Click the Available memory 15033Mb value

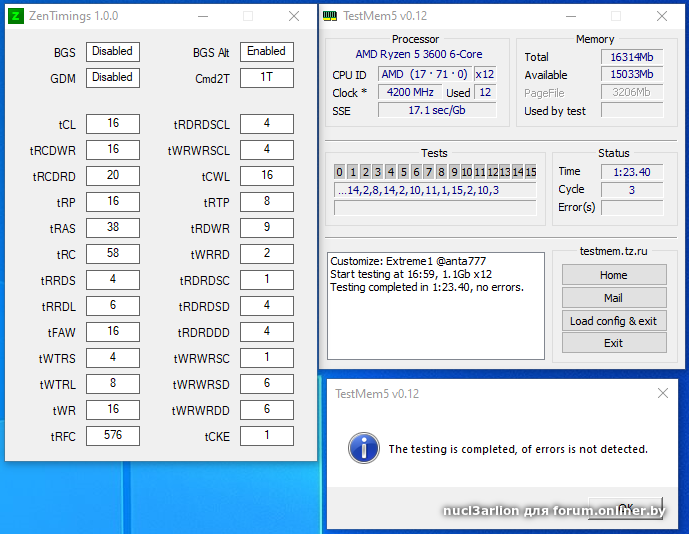(632, 74)
